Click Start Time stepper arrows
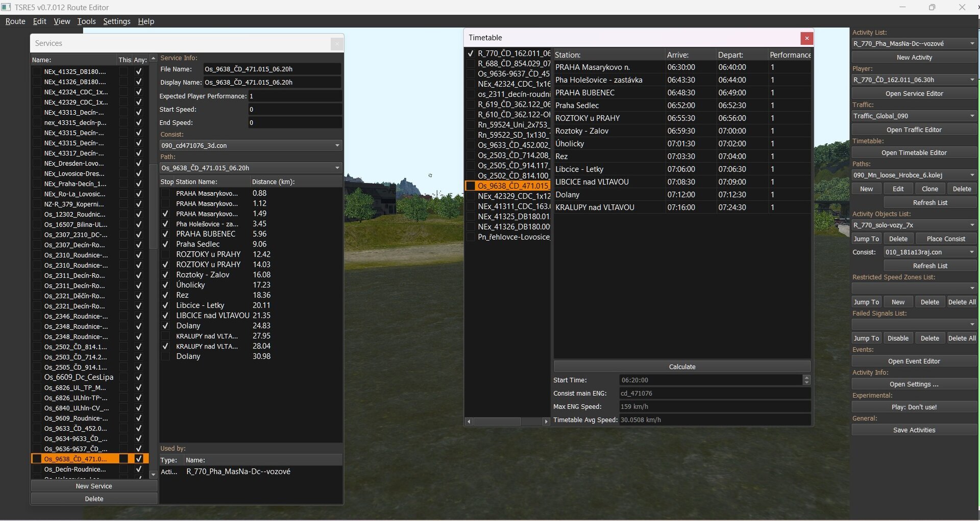 pyautogui.click(x=806, y=380)
